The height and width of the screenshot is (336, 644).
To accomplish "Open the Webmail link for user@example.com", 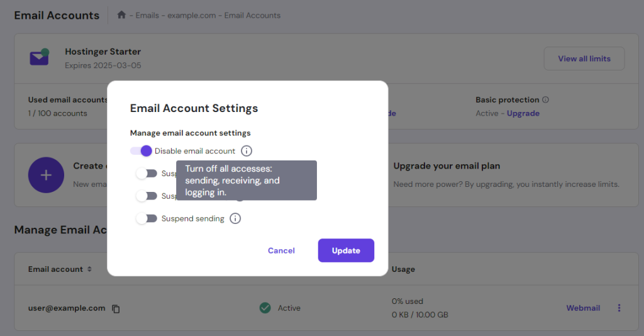I will click(583, 308).
